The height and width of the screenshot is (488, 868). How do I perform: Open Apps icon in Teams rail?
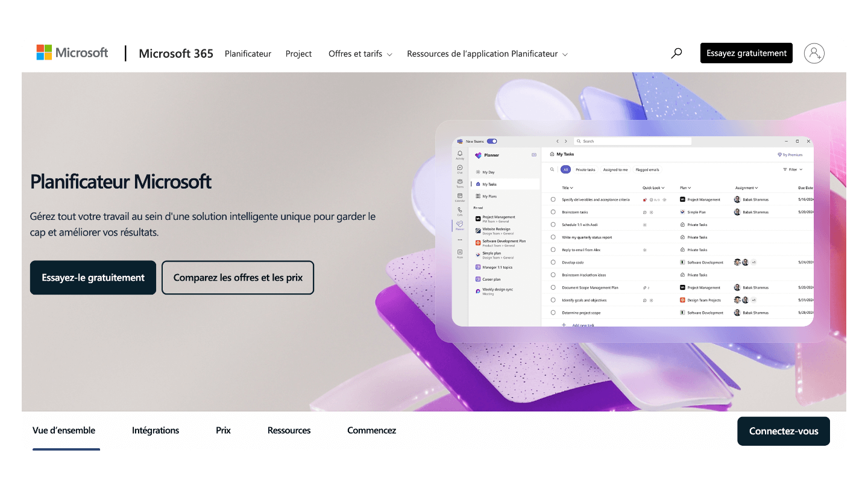460,253
